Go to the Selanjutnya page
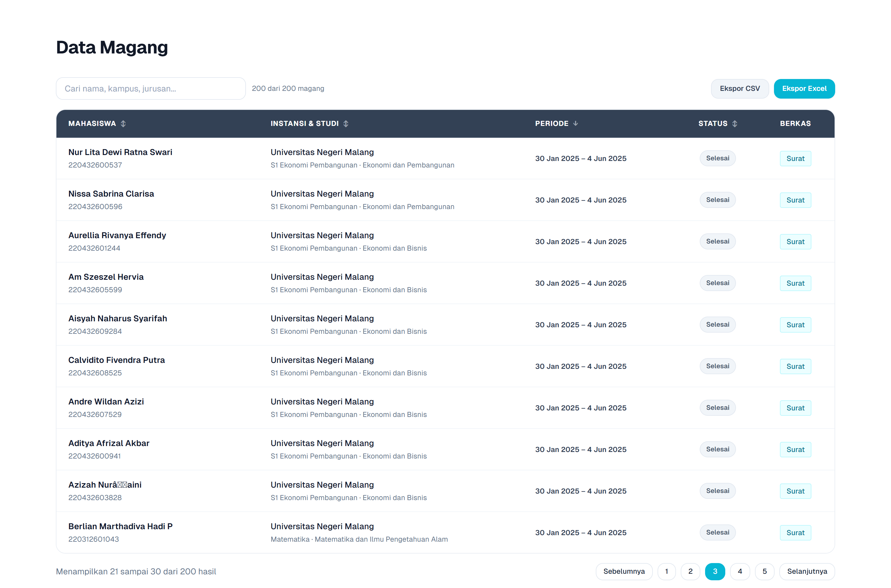 807,571
